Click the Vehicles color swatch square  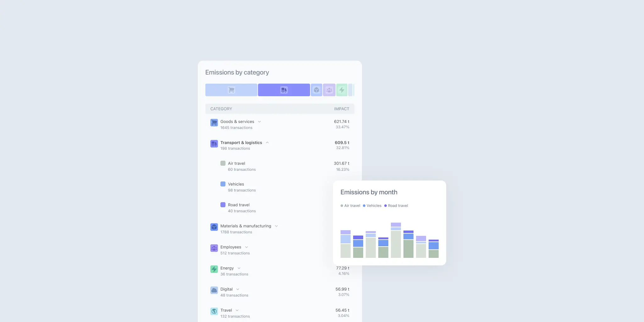click(223, 184)
